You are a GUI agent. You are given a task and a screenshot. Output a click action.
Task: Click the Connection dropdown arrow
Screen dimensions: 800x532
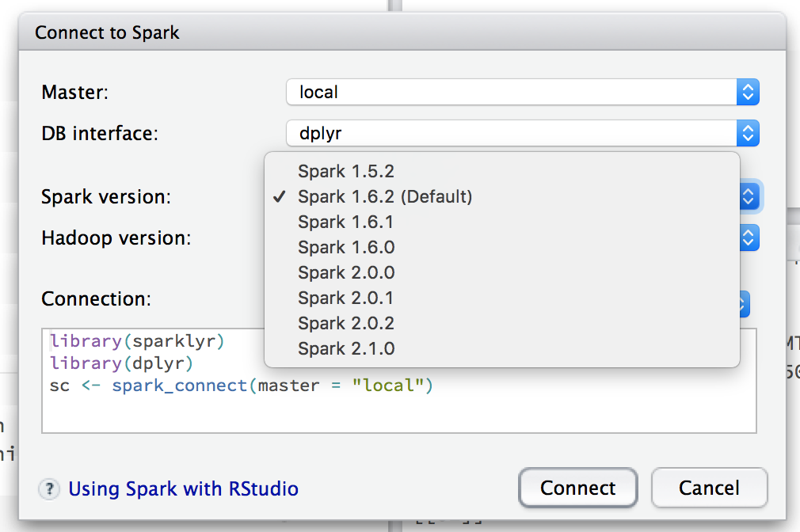[745, 305]
